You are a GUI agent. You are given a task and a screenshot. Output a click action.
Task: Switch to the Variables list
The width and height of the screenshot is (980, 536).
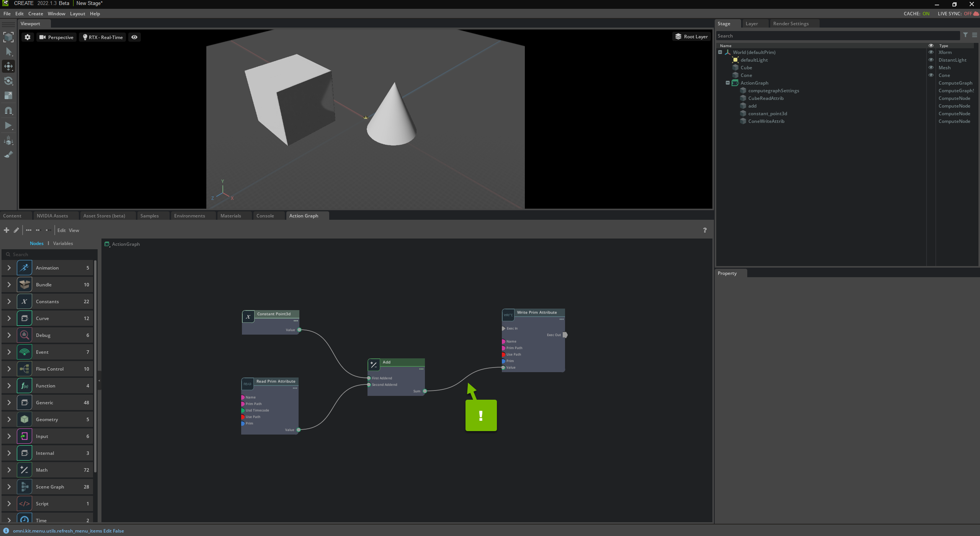click(63, 243)
